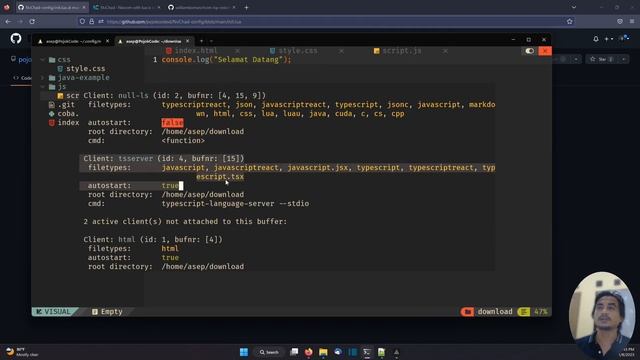Image resolution: width=640 pixels, height=360 pixels.
Task: Open the GitHub Code tab
Action: click(22, 78)
